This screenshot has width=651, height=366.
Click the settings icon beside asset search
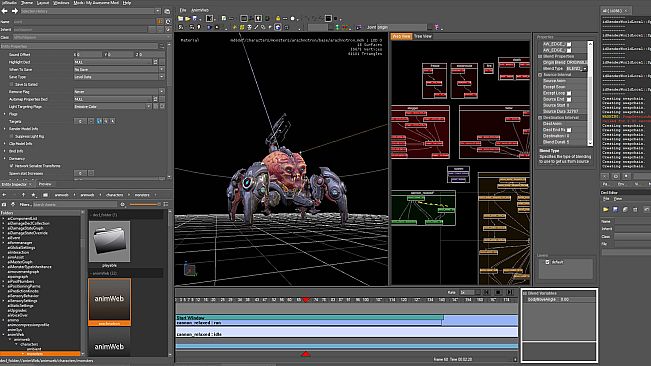[122, 204]
